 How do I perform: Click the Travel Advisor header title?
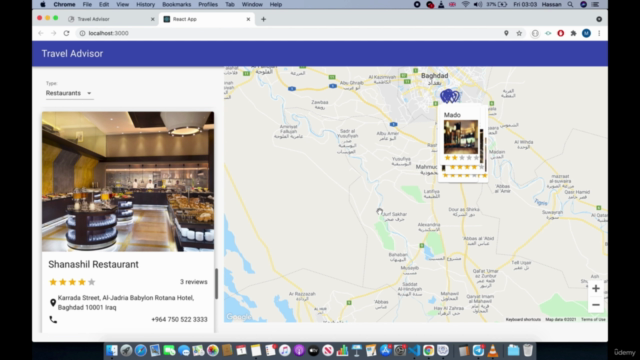click(x=72, y=54)
